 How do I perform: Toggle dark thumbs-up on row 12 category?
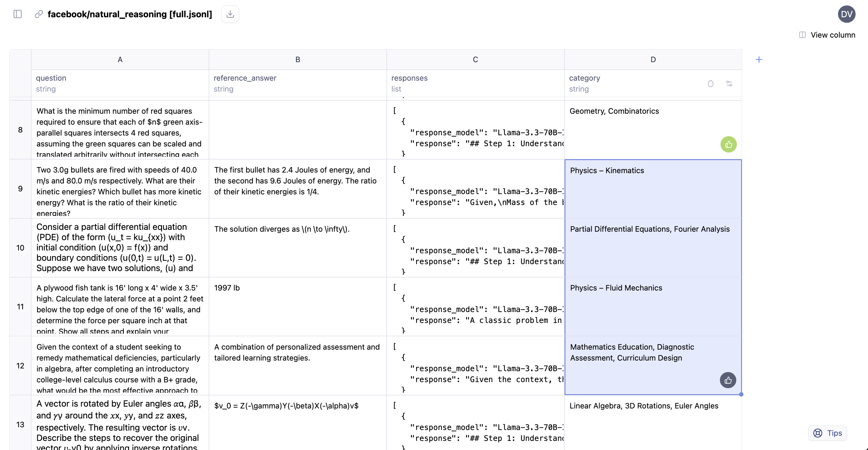click(728, 381)
